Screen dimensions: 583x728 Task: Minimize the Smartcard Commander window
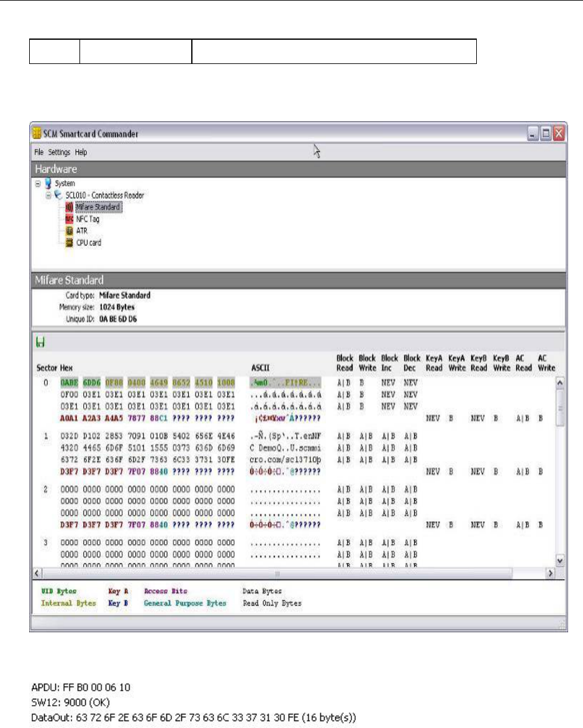click(533, 134)
